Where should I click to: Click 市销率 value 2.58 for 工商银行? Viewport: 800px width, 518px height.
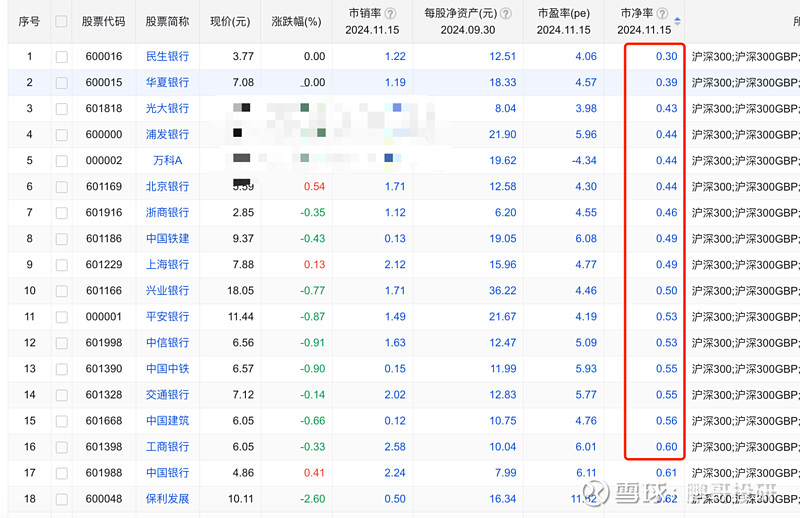(395, 447)
